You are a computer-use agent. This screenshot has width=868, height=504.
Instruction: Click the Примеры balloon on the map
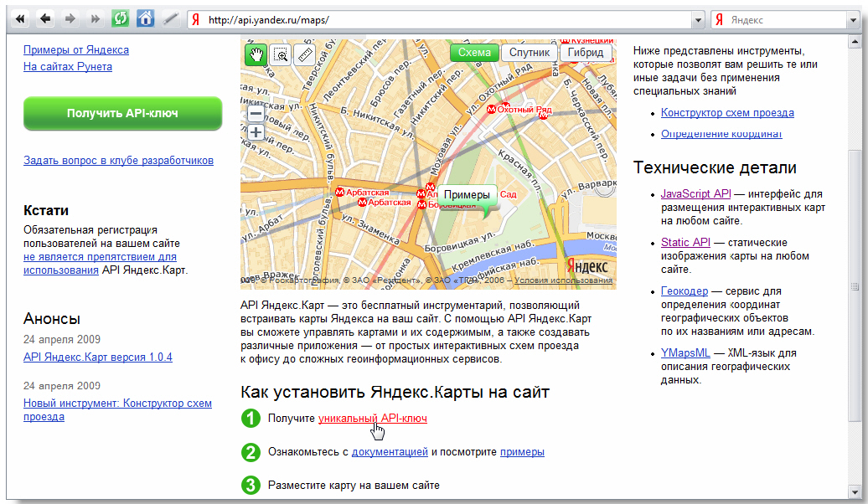tap(467, 195)
